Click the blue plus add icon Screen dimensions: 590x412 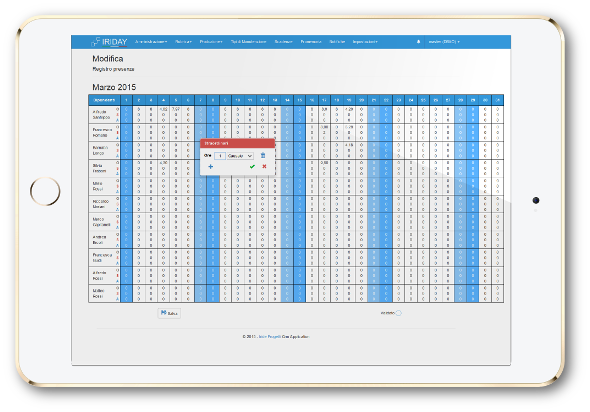point(211,166)
